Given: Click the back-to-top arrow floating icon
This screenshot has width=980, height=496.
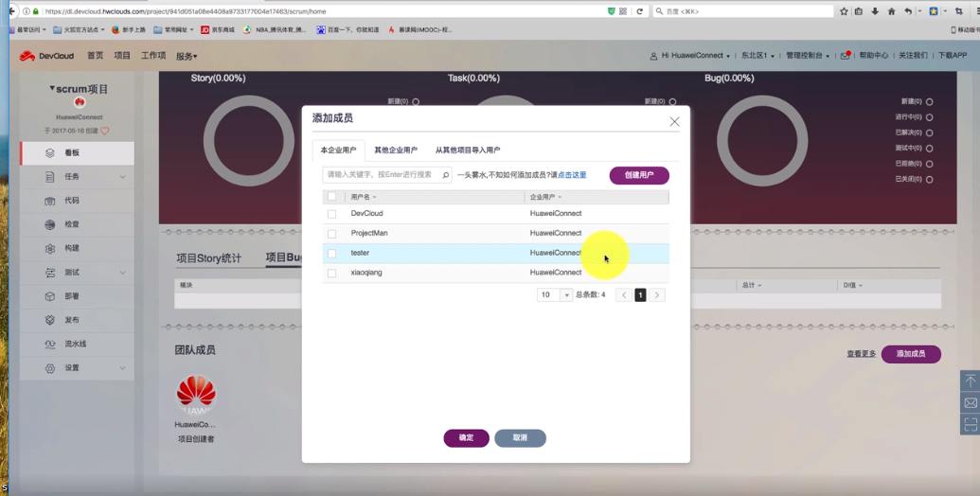Looking at the screenshot, I should 970,381.
